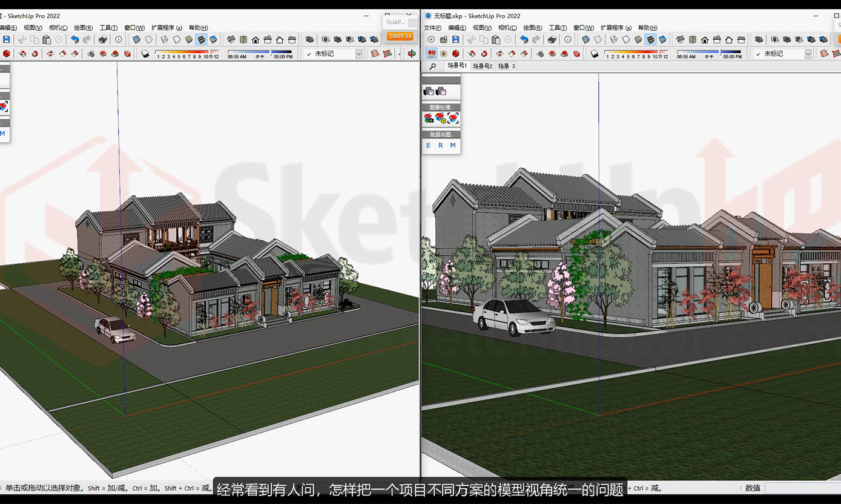Click the print icon in left window toolbar
Screen dimensions: 841x504
point(103,40)
